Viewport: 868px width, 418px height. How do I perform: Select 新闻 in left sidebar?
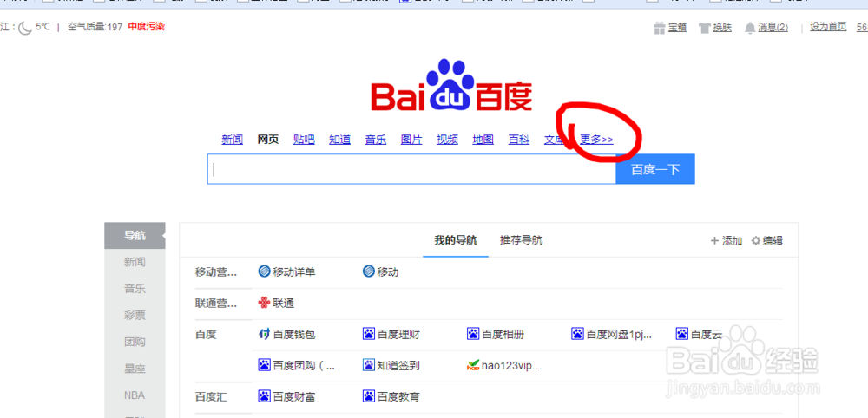click(135, 262)
